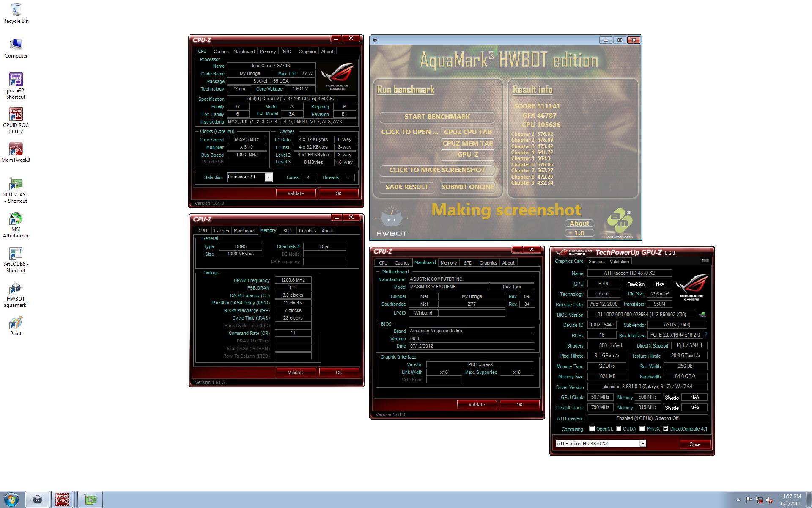Screen dimensions: 812x508
Task: Switch to ROG CPU-Z taskbar button
Action: coord(62,500)
